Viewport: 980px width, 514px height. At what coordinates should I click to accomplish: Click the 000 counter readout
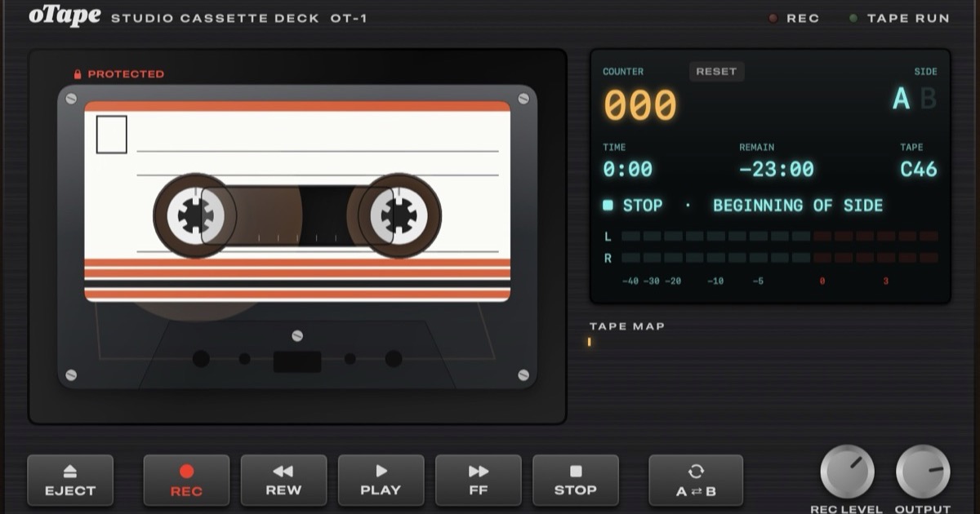coord(640,105)
